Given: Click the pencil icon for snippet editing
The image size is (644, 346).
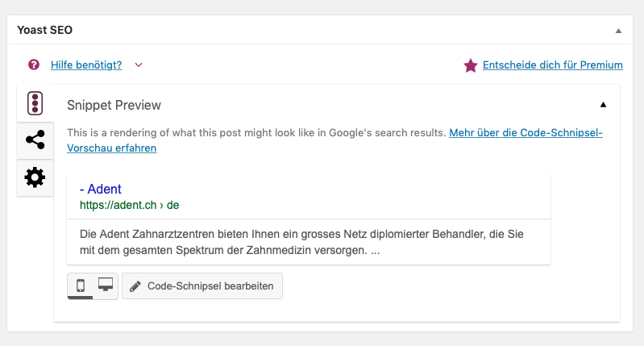Looking at the screenshot, I should point(135,286).
